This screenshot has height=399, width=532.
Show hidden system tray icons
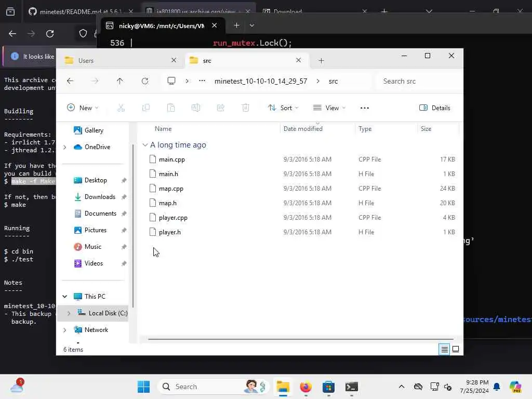pos(402,387)
